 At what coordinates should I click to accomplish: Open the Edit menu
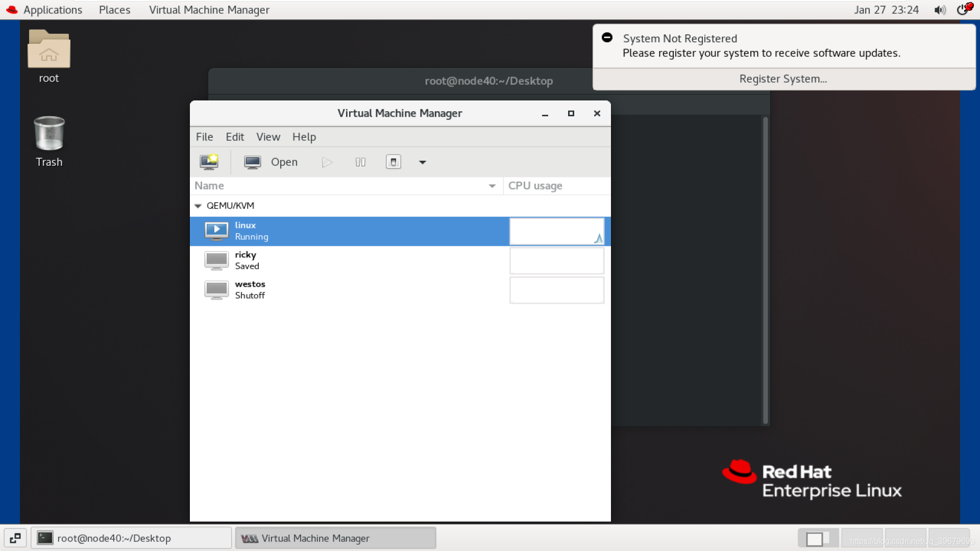[235, 137]
